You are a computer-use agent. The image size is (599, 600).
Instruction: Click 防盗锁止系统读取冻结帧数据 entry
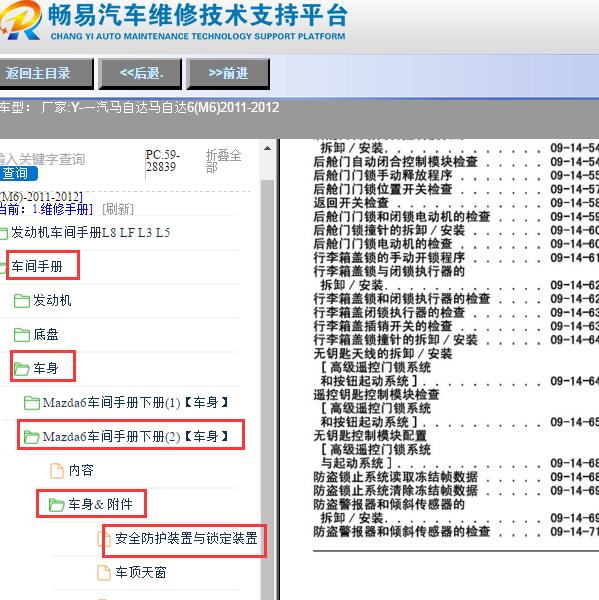[395, 477]
